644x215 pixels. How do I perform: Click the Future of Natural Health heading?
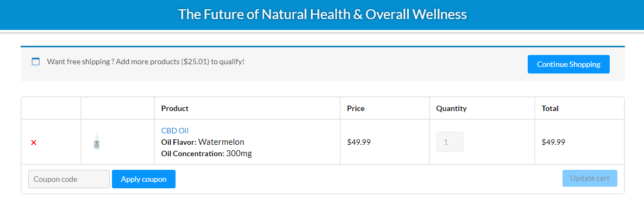[x=322, y=14]
